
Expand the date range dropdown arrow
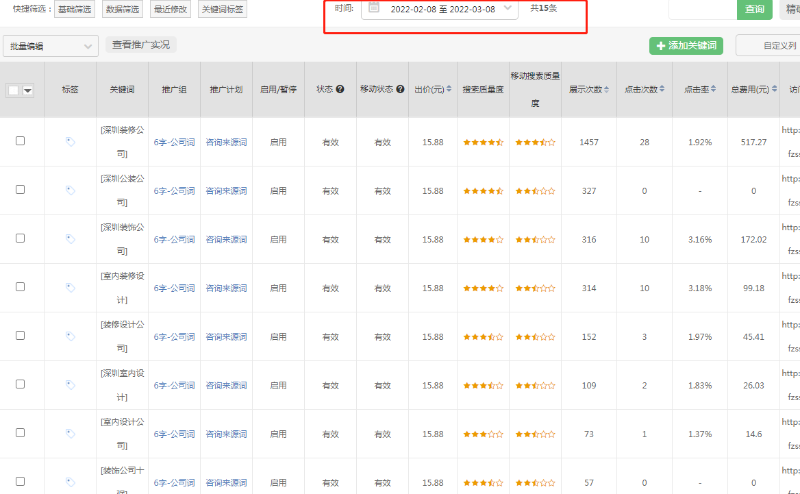tap(508, 8)
